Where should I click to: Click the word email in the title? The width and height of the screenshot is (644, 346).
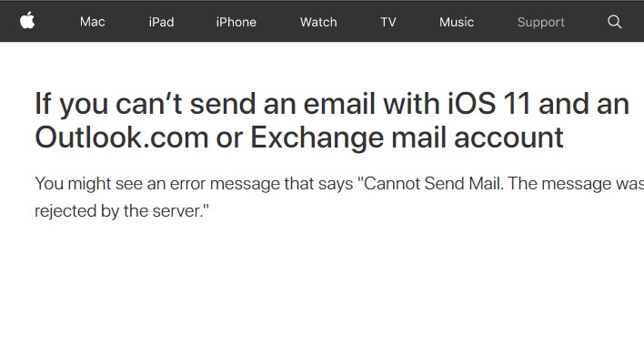pos(339,104)
